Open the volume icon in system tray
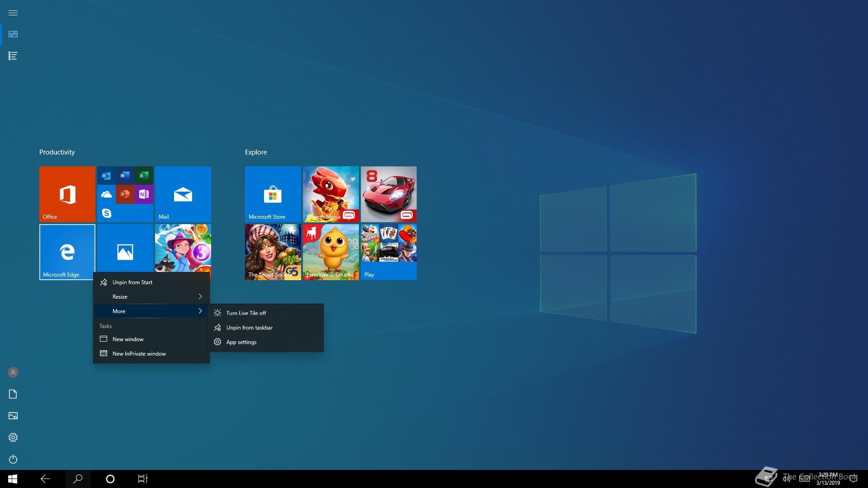This screenshot has width=868, height=488. click(x=787, y=479)
